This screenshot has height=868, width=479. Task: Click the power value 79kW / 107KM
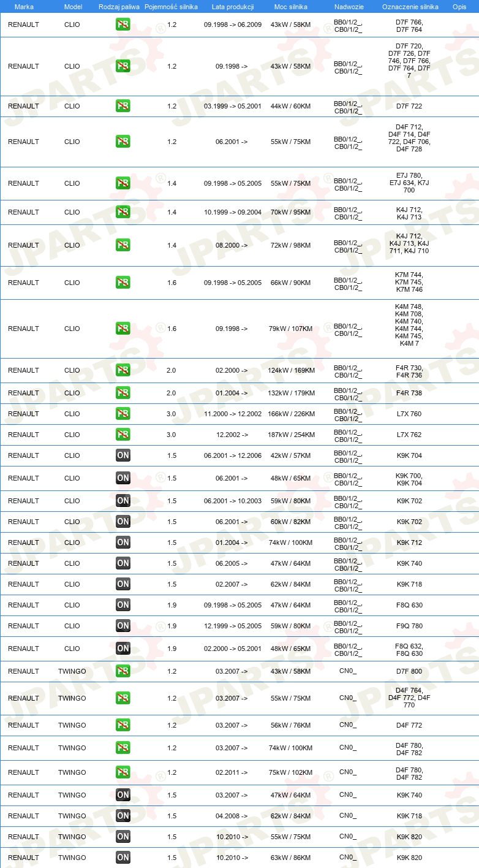(291, 329)
